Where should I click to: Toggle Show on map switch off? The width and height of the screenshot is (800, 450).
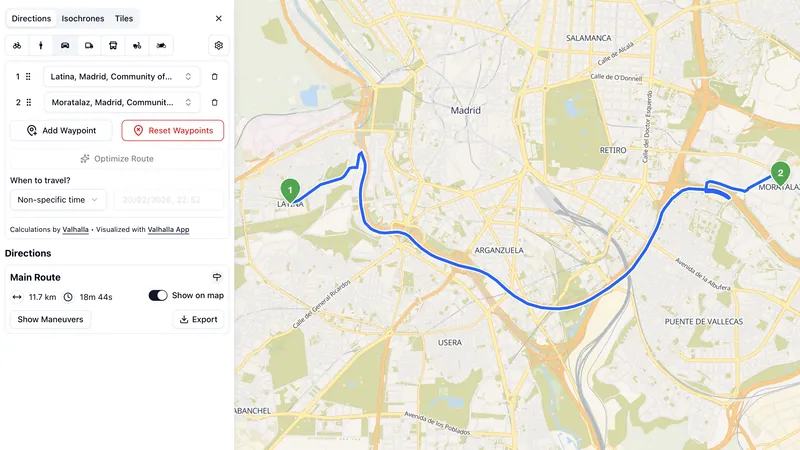[x=158, y=295]
